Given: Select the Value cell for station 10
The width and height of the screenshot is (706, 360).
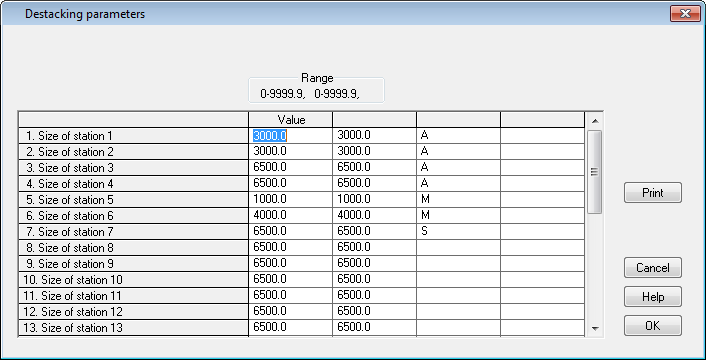Looking at the screenshot, I should tap(290, 279).
